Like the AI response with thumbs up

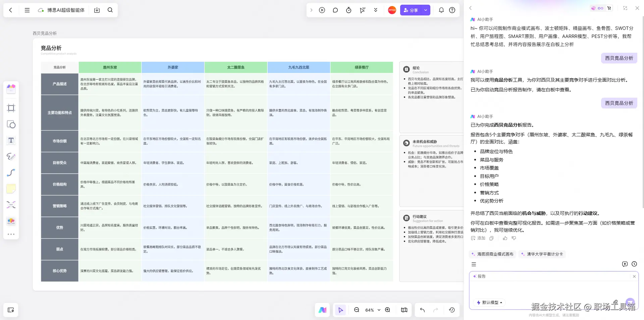pos(505,238)
